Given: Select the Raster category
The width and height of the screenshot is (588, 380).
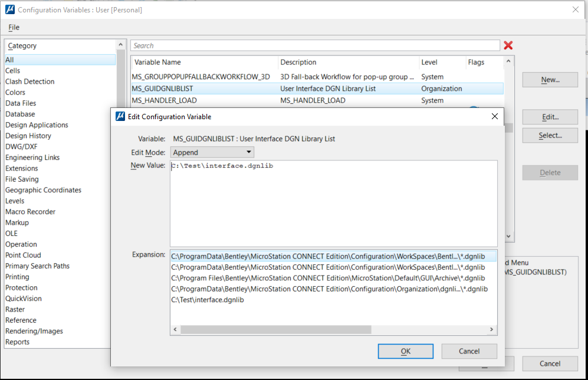Looking at the screenshot, I should click(58, 310).
